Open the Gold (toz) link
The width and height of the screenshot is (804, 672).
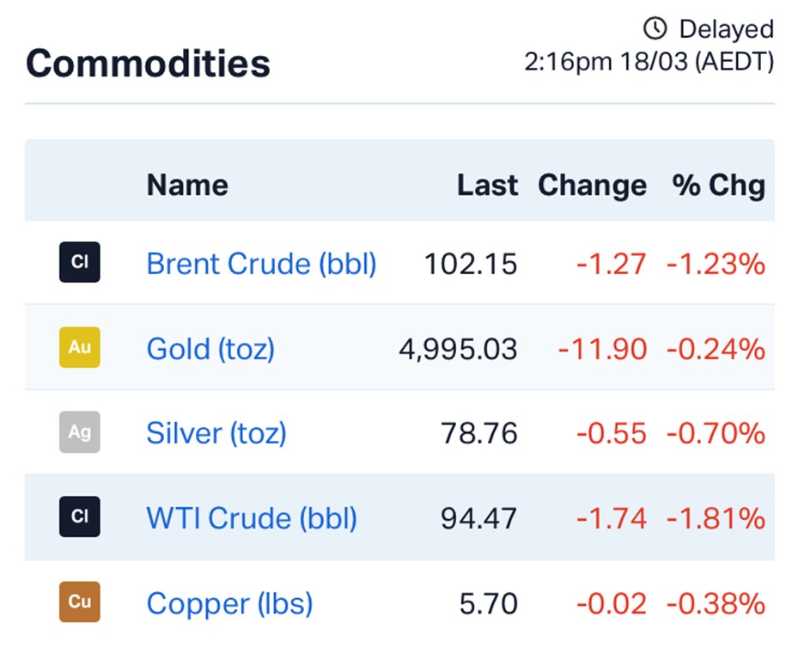(x=210, y=349)
